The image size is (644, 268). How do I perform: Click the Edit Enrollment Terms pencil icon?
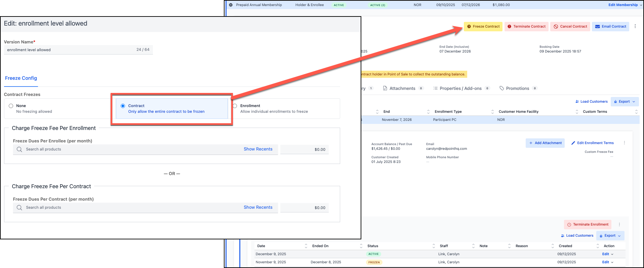[x=573, y=143]
